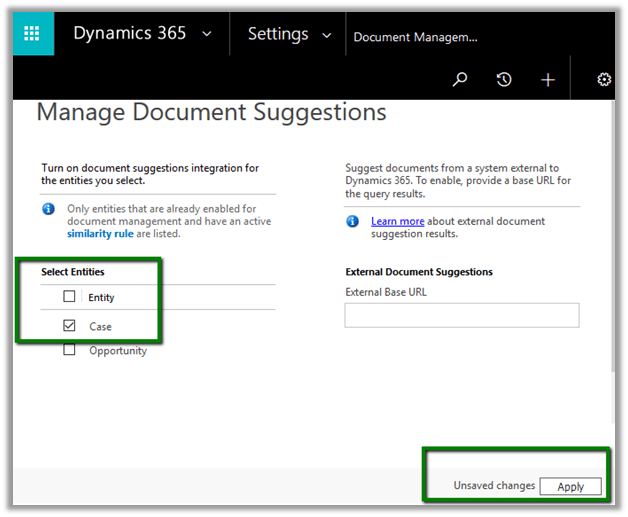Open recent items history icon
Viewport: 628px width, 517px height.
[x=504, y=80]
